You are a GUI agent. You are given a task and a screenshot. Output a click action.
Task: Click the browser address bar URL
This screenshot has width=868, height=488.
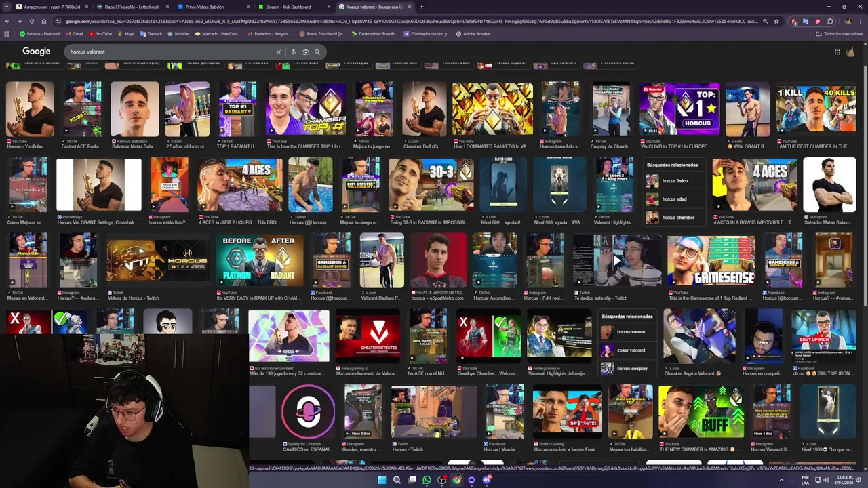point(411,21)
